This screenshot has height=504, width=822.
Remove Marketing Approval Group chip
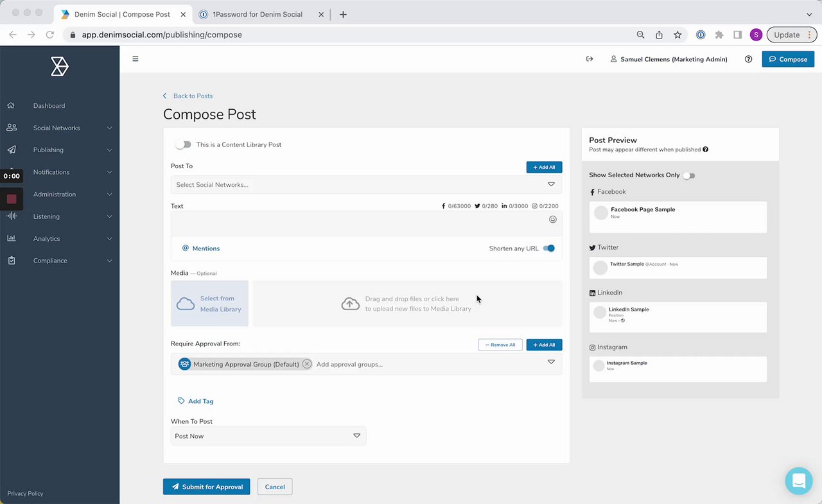(307, 364)
